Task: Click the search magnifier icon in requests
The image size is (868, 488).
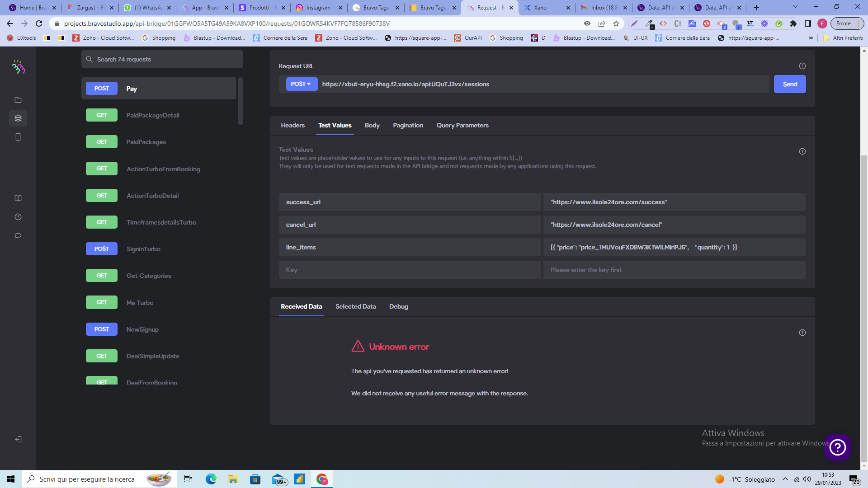Action: pyautogui.click(x=90, y=59)
